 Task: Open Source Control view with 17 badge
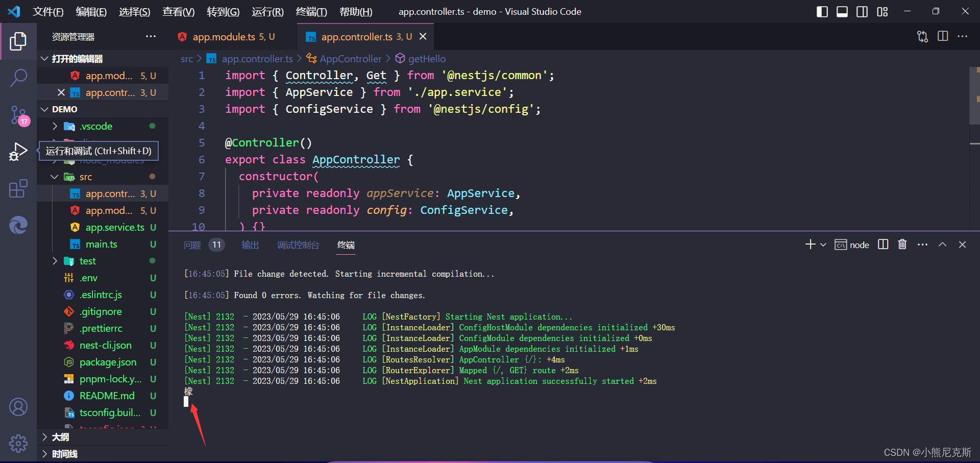tap(19, 116)
